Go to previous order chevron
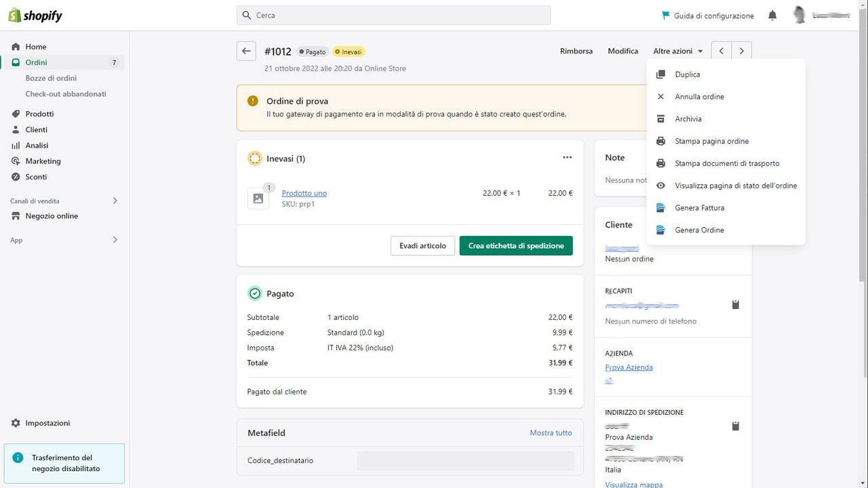 722,51
